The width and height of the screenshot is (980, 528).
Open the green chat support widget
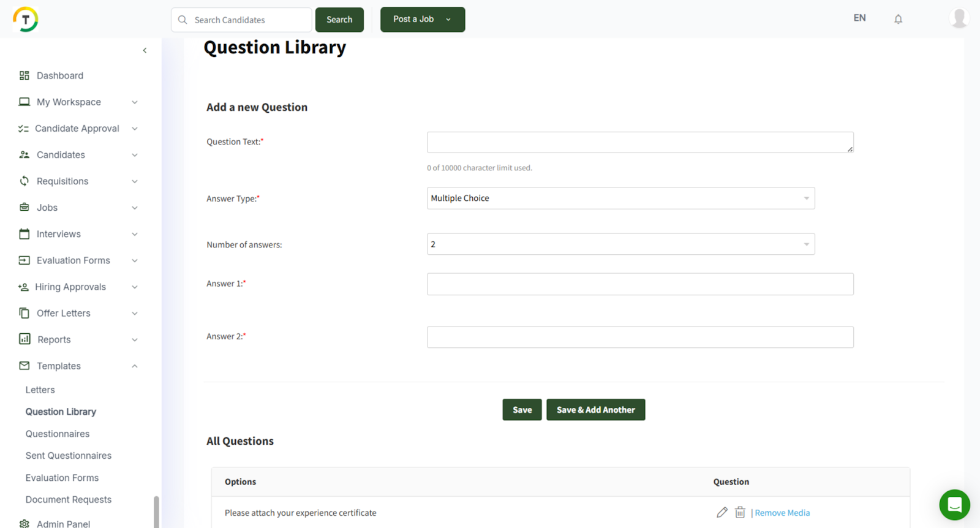coord(954,505)
